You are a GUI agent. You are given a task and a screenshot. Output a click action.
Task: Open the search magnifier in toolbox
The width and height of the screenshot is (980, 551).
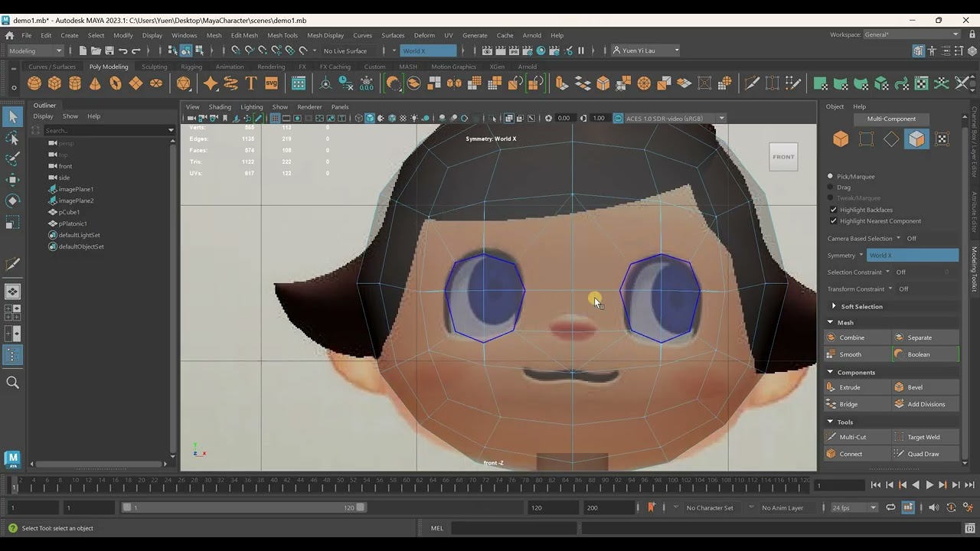12,382
